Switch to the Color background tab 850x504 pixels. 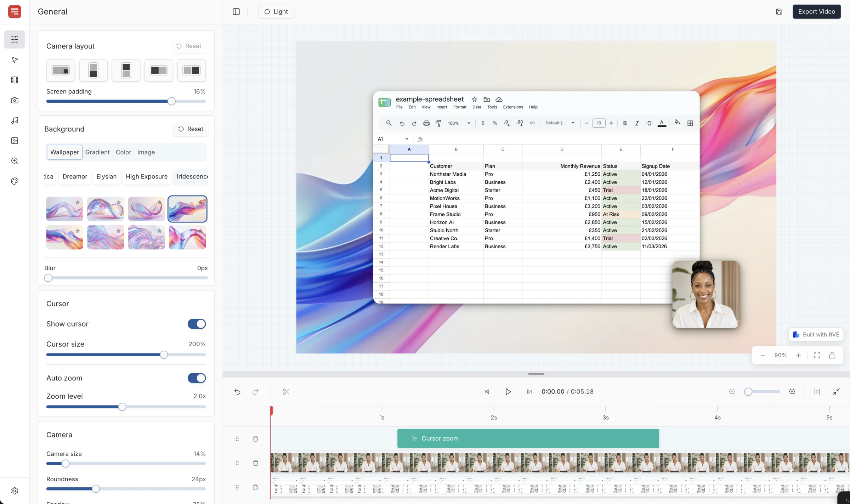[123, 152]
